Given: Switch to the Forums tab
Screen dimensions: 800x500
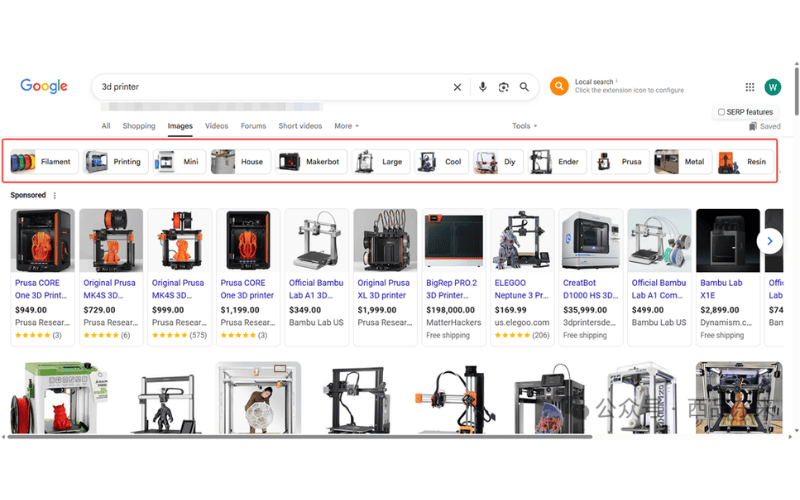Looking at the screenshot, I should click(x=254, y=126).
